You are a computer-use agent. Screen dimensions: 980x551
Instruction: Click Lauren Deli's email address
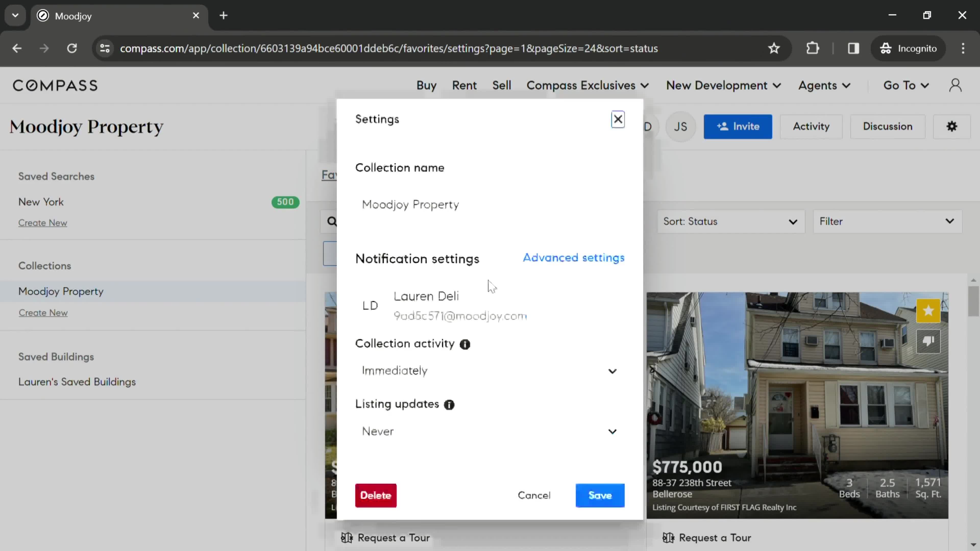pos(460,316)
